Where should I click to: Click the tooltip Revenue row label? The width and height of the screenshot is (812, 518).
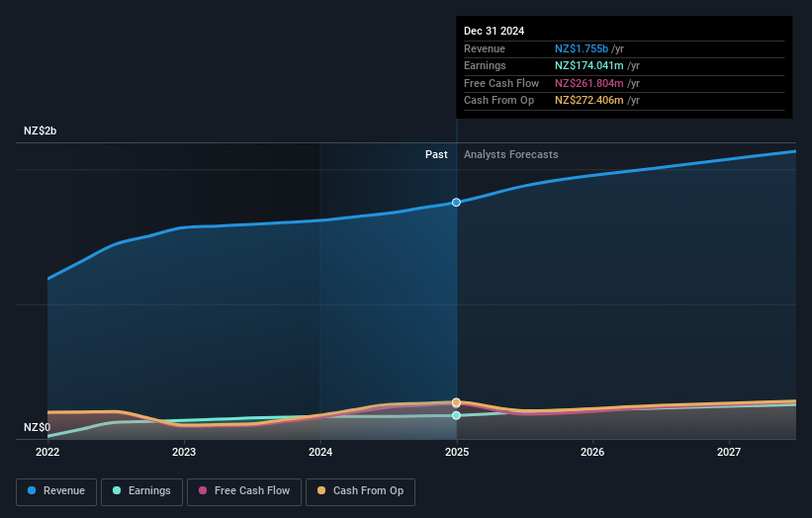click(x=485, y=48)
